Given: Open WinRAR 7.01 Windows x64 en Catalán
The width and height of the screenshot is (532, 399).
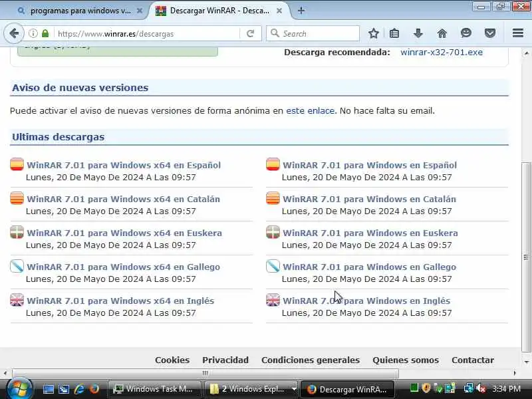Looking at the screenshot, I should [123, 199].
